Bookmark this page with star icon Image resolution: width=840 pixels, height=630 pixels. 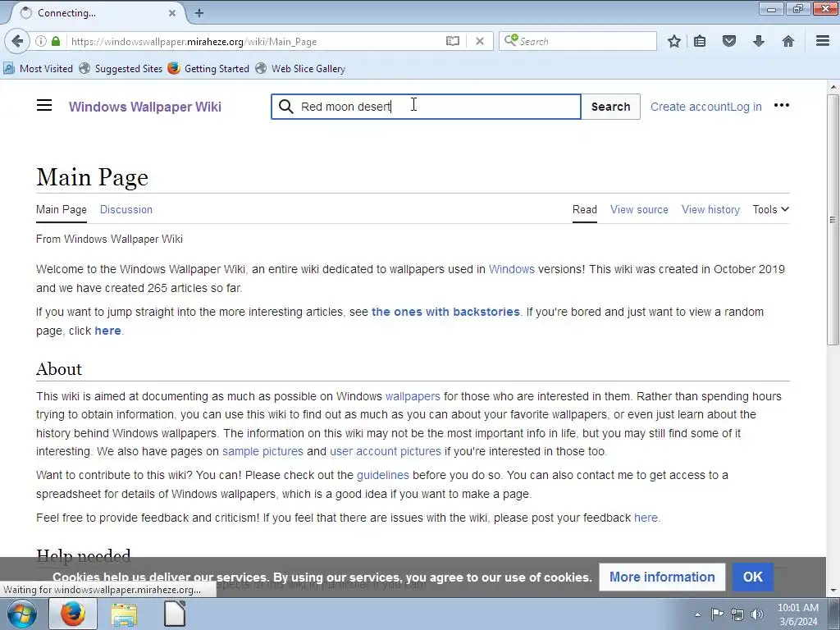[674, 41]
